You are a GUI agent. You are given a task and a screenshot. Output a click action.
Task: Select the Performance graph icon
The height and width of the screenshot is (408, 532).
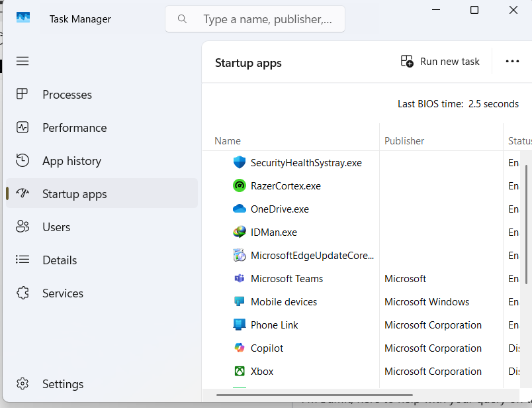[22, 127]
